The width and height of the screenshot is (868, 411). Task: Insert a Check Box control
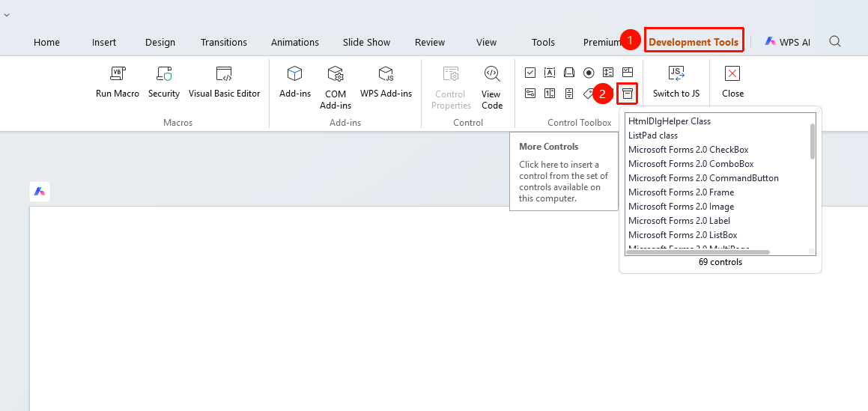coord(530,73)
